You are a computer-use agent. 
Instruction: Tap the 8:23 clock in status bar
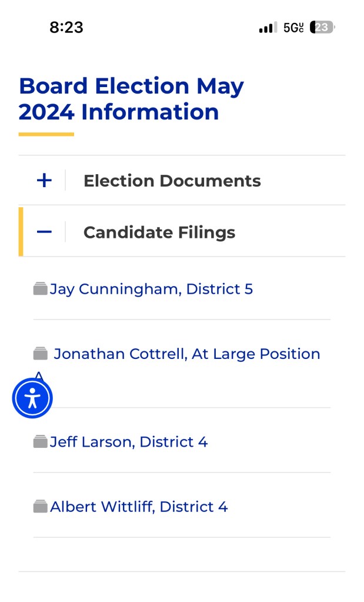coord(66,28)
